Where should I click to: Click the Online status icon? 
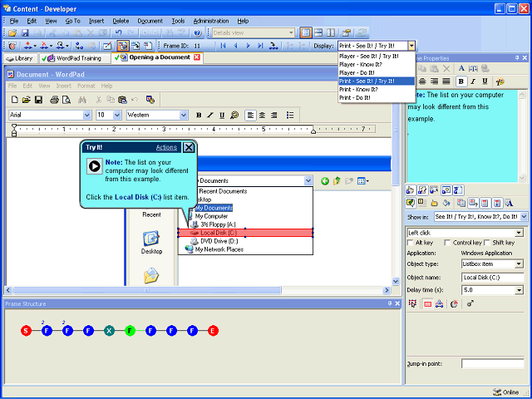(497, 392)
